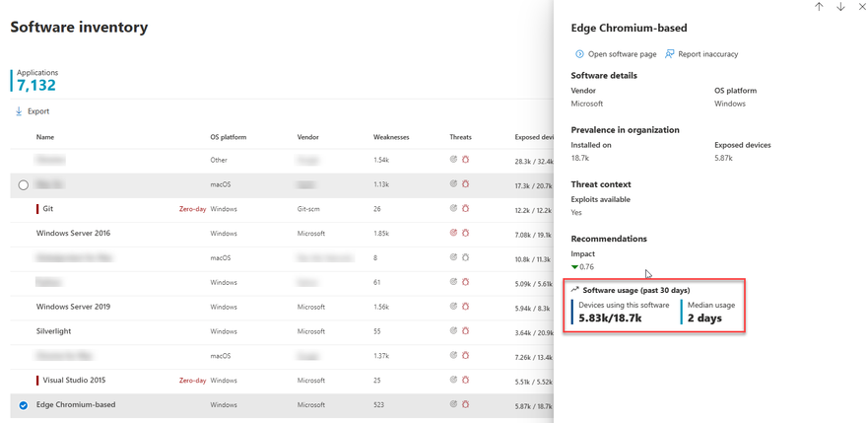Click the threat bug icon in Git row
The height and width of the screenshot is (423, 868).
coord(466,209)
